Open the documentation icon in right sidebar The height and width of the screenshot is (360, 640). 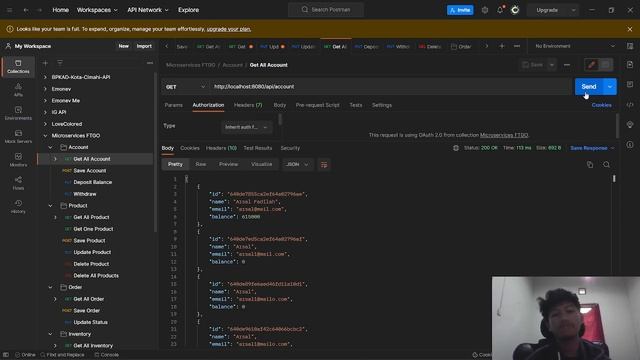[x=630, y=64]
